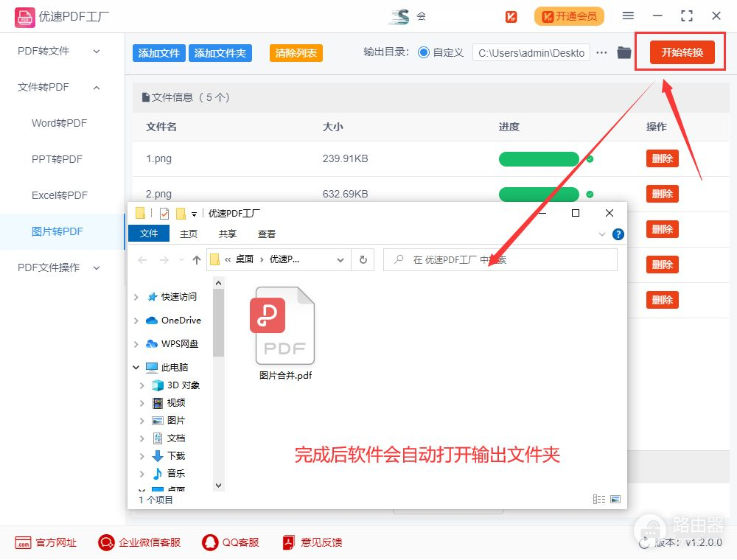Open 官方网址 website link
The height and width of the screenshot is (560, 737).
(46, 542)
